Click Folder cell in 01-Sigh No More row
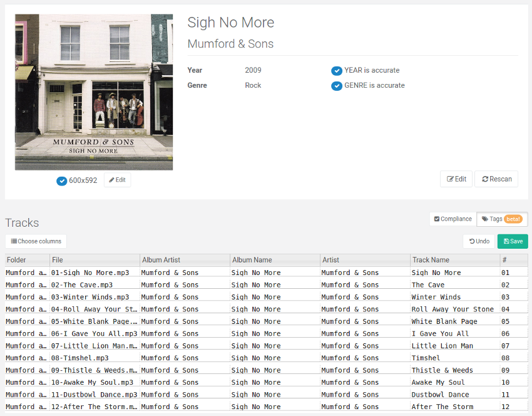 28,273
